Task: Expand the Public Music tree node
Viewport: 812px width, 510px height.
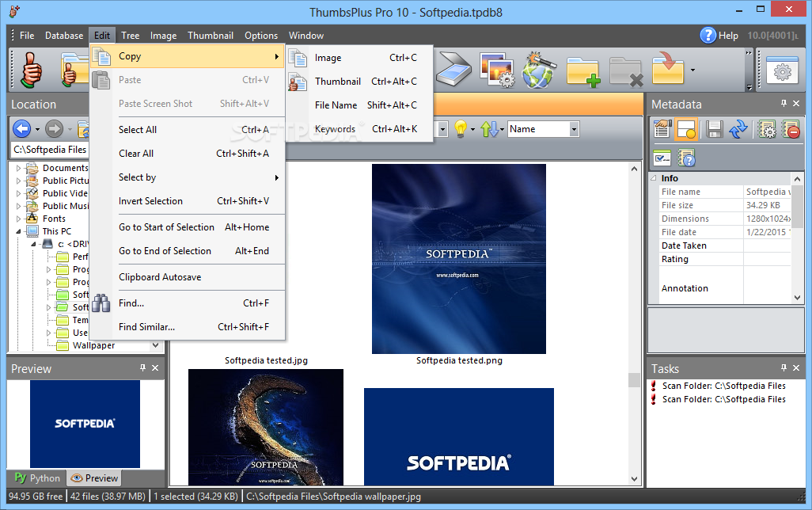Action: click(19, 206)
